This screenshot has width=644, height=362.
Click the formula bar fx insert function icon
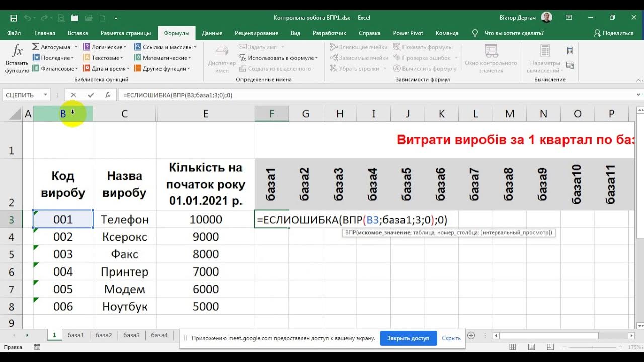point(107,95)
